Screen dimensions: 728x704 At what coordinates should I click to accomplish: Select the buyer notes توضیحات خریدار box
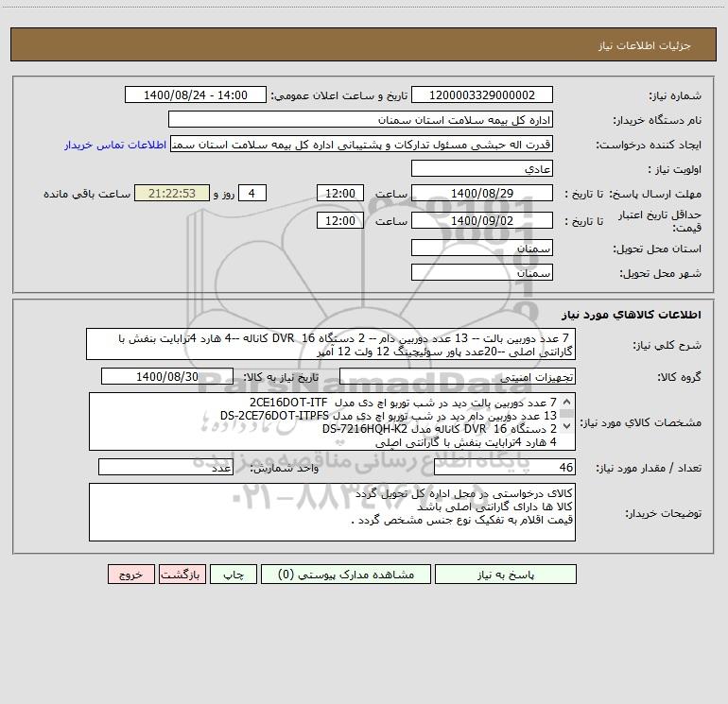point(332,512)
